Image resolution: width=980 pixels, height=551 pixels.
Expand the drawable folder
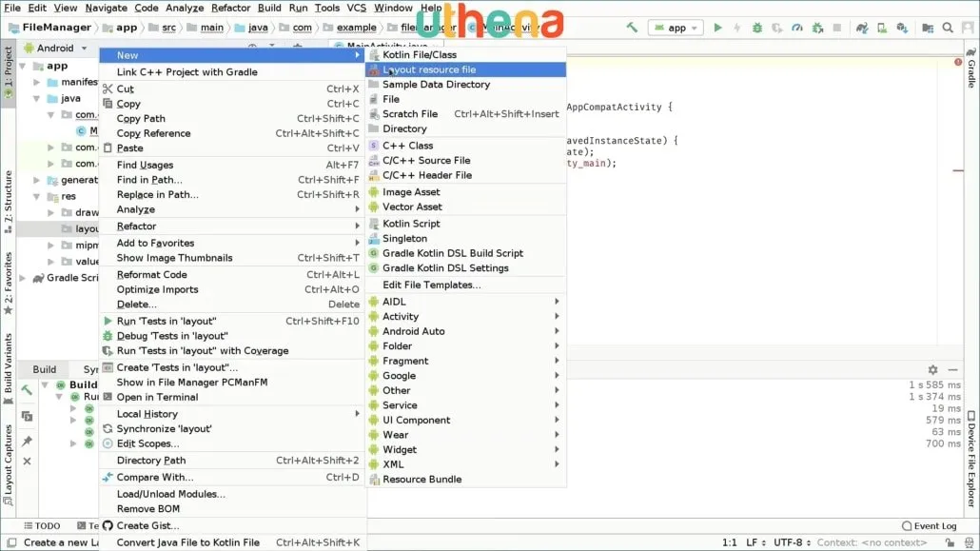(x=51, y=212)
